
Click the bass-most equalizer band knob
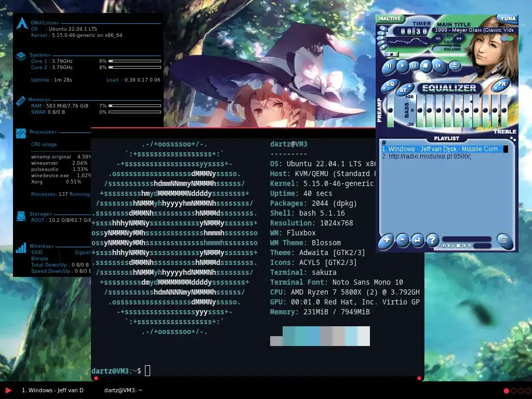[420, 110]
